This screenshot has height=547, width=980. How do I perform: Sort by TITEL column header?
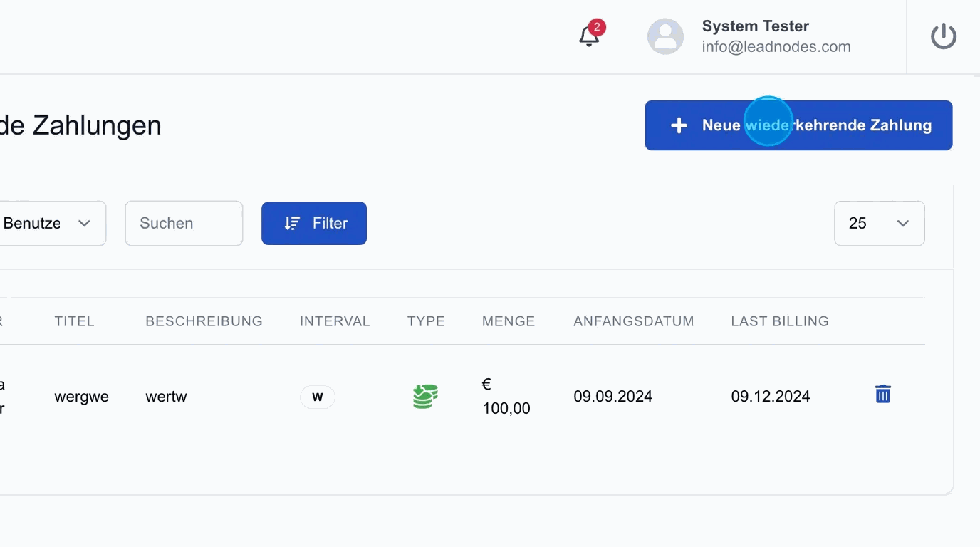[x=75, y=321]
